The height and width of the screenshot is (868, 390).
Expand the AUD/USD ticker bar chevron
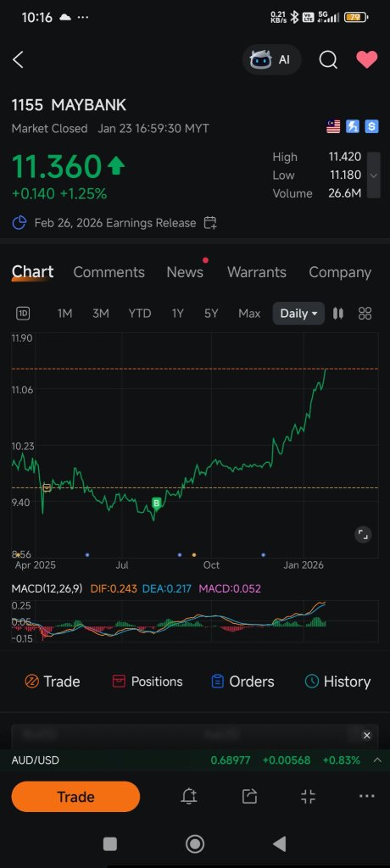pyautogui.click(x=377, y=760)
